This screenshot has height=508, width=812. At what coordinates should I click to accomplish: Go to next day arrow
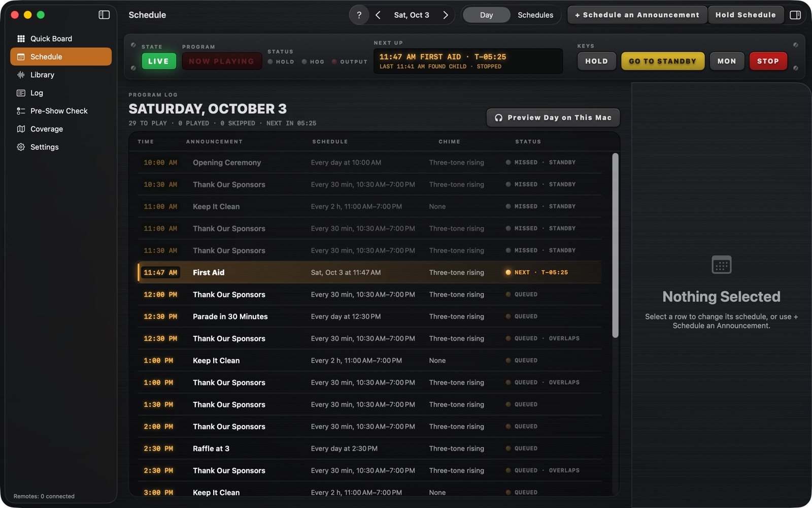(445, 15)
